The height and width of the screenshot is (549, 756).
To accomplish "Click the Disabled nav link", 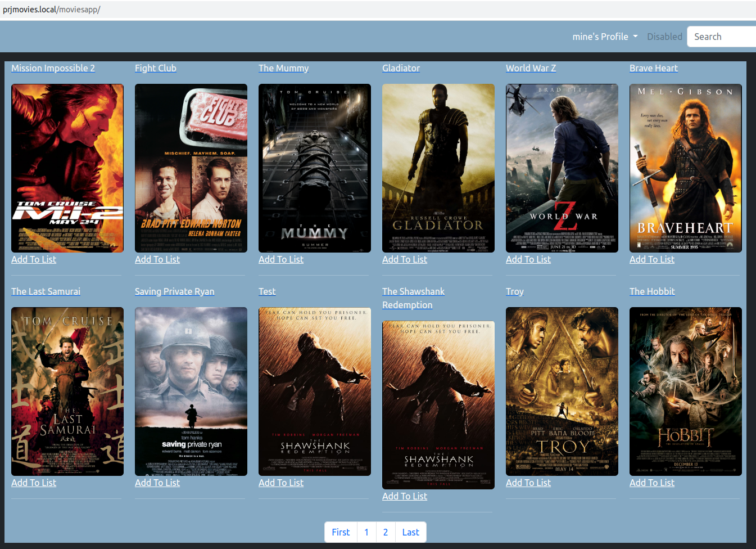I will click(664, 37).
